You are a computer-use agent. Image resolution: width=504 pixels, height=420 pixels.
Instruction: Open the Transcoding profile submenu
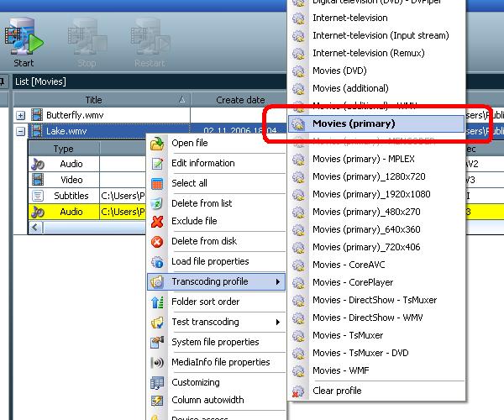[215, 282]
